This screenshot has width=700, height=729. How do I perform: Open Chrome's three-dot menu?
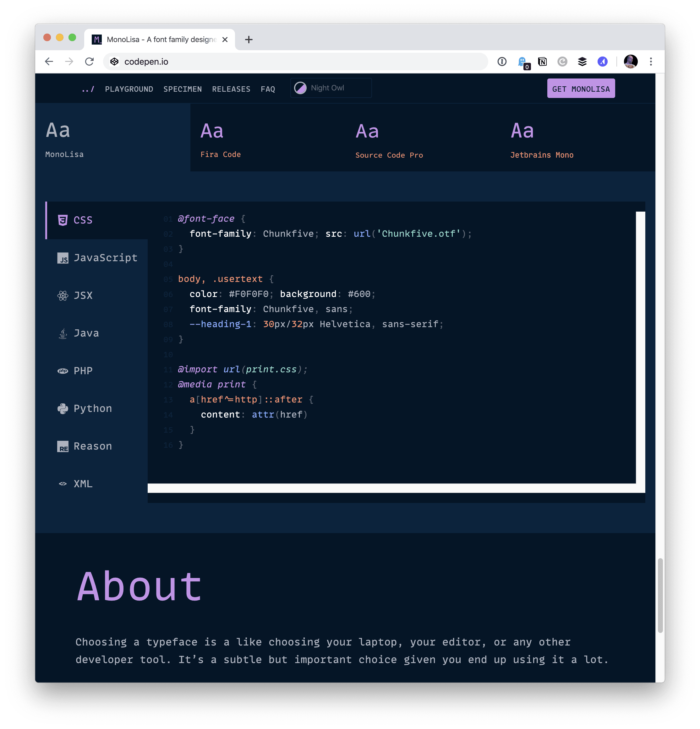pos(651,61)
